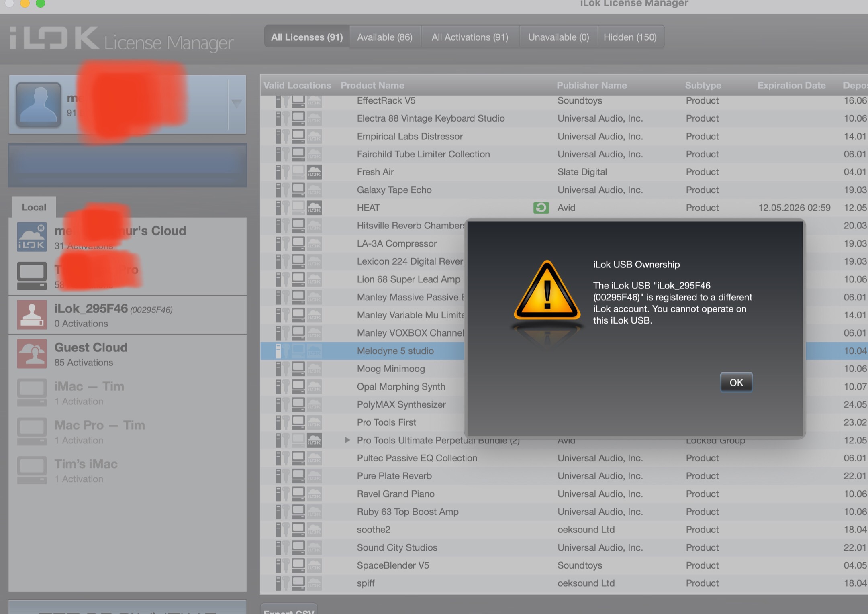Screen dimensions: 868x614
Task: Click cloud location icon on Pro Tools Ultimate row
Action: 315,440
